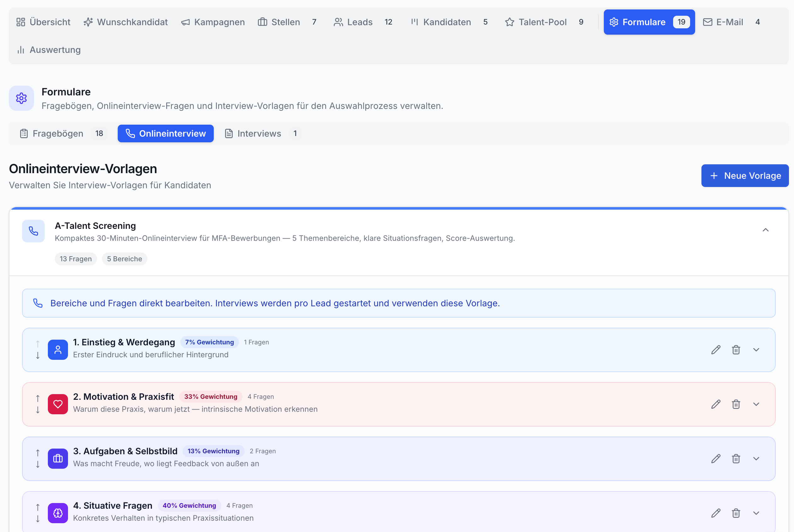Click the Onlineinterview-Vorlagen heading
This screenshot has width=794, height=532.
point(83,169)
